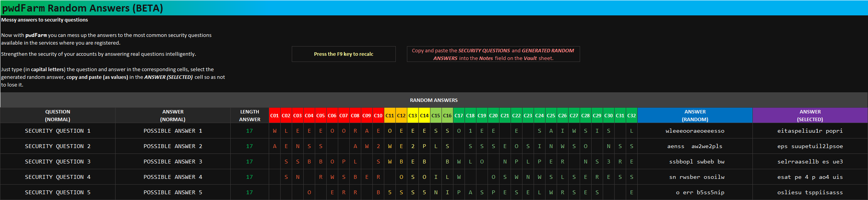
Task: Select the red C05 column header
Action: [321, 115]
